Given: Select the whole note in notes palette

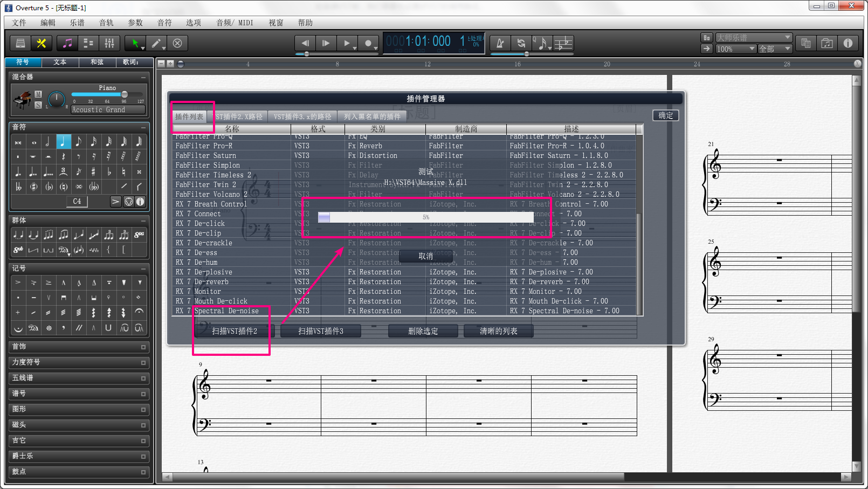Looking at the screenshot, I should [33, 142].
